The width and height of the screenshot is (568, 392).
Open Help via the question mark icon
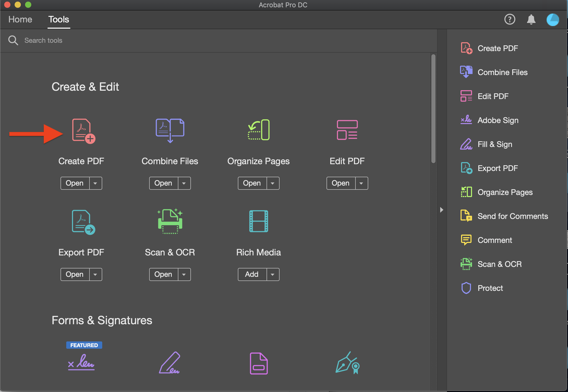coord(510,19)
